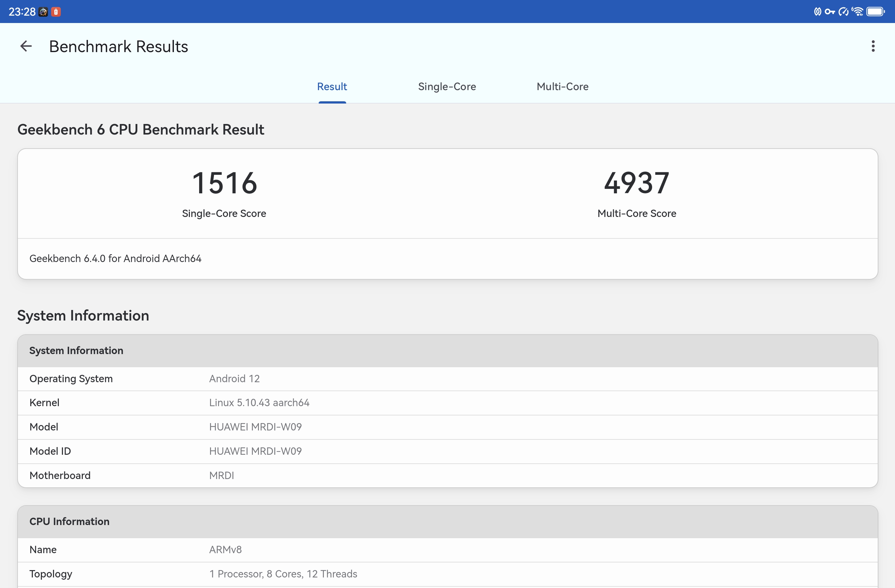Switch to the Result tab
Viewport: 895px width, 588px height.
(x=332, y=87)
